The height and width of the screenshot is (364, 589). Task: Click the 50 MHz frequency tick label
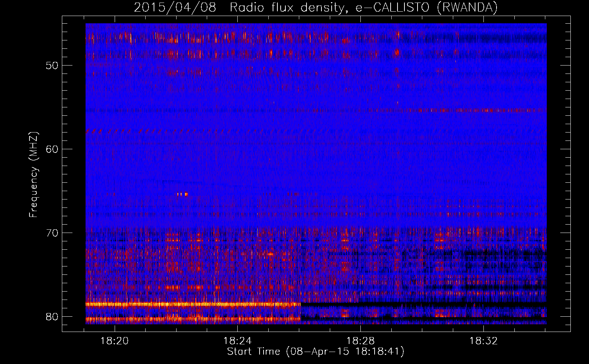point(52,66)
